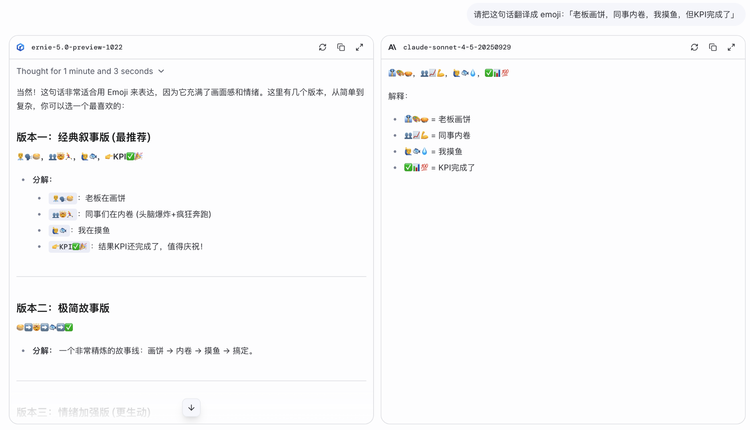Click the ERNIE model logo icon

[21, 47]
